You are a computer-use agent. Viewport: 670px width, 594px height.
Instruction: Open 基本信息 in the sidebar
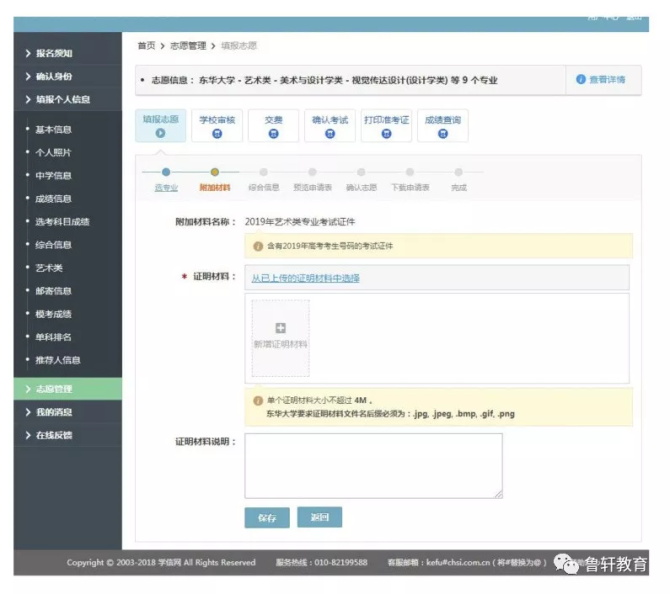pos(53,129)
